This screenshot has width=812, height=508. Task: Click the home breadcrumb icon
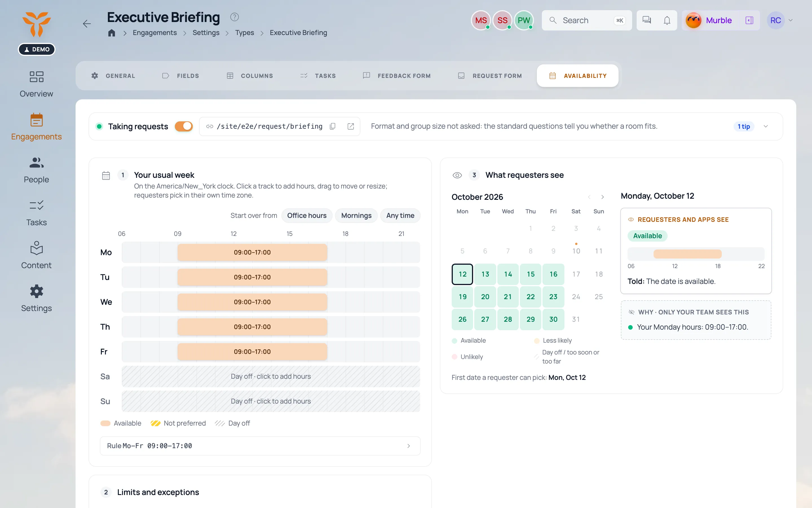[x=112, y=32]
